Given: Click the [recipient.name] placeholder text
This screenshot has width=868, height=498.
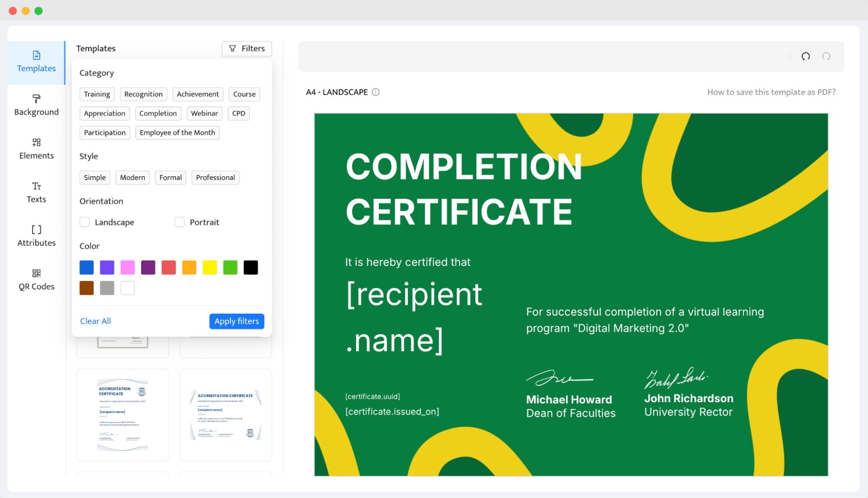Looking at the screenshot, I should coord(414,317).
